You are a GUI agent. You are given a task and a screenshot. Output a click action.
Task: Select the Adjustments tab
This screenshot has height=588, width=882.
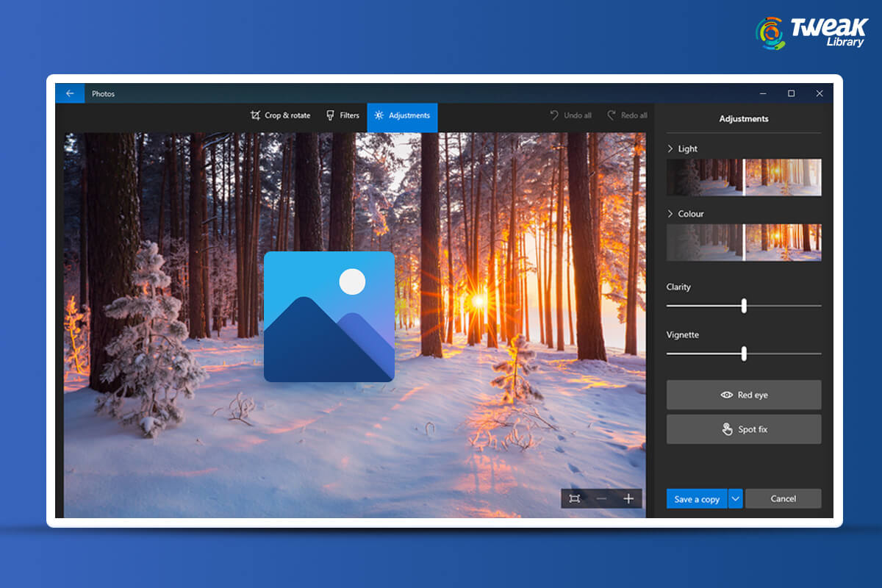[x=402, y=115]
